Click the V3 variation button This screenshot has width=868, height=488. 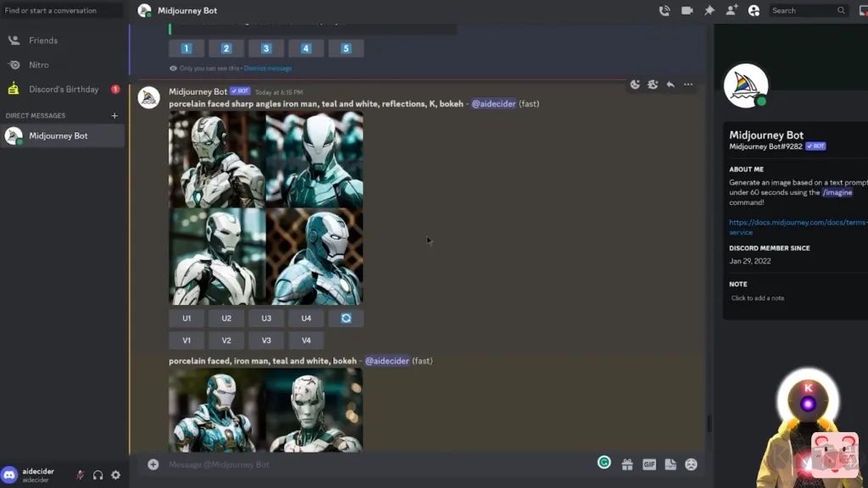click(x=266, y=341)
